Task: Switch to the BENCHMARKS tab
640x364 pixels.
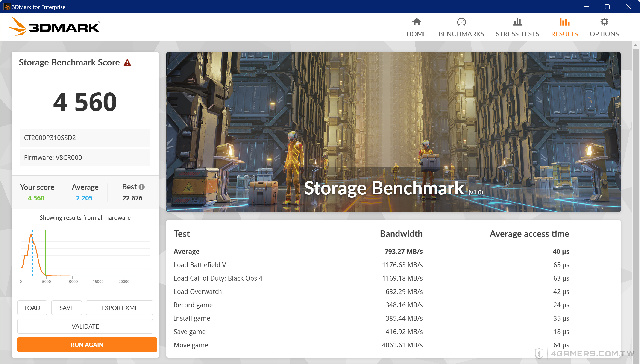Action: click(x=461, y=34)
